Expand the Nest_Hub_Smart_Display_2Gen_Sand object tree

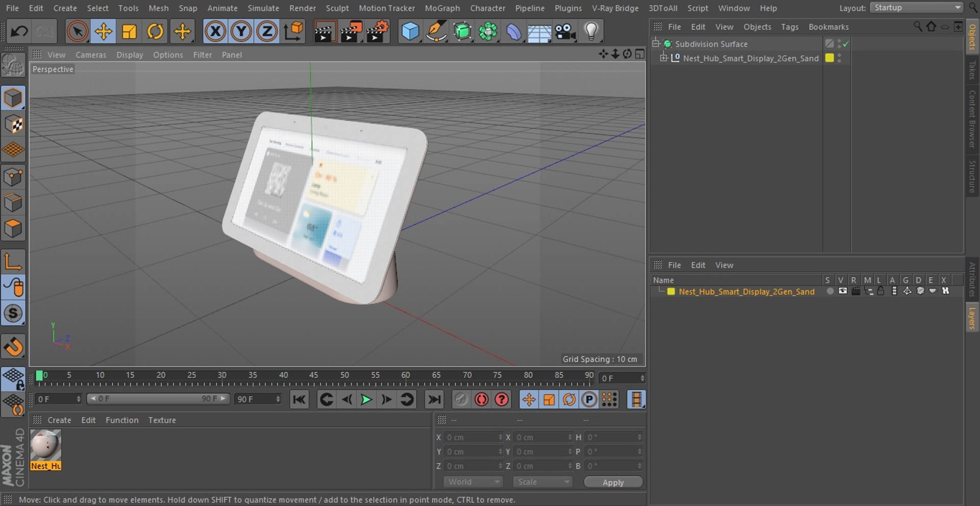(664, 58)
